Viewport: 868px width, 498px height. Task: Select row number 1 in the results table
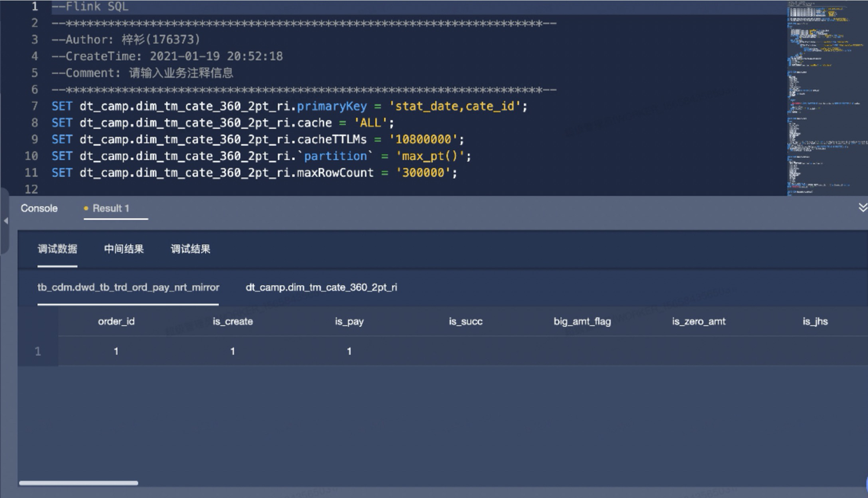(38, 352)
